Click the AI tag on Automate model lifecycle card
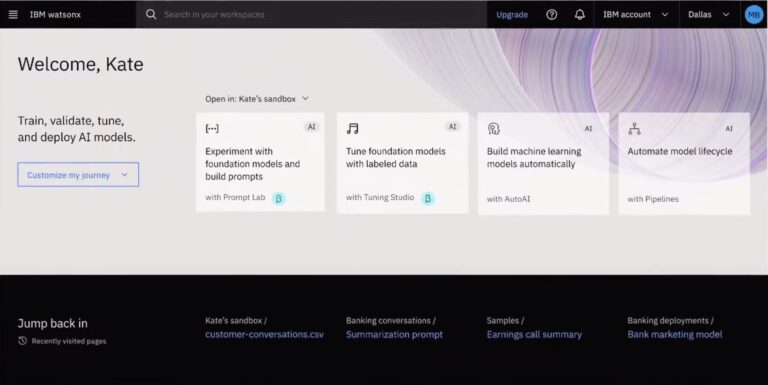 point(729,128)
